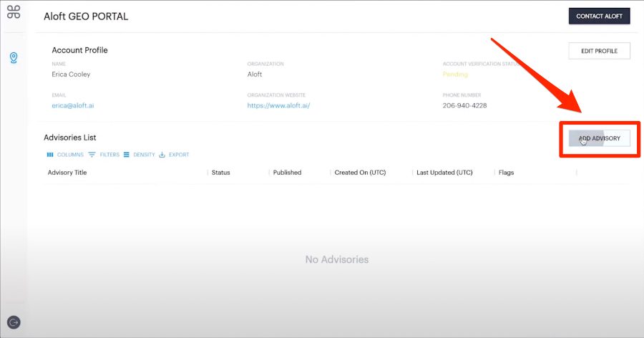This screenshot has width=644, height=338.
Task: Sort by the Status column header
Action: click(x=220, y=173)
